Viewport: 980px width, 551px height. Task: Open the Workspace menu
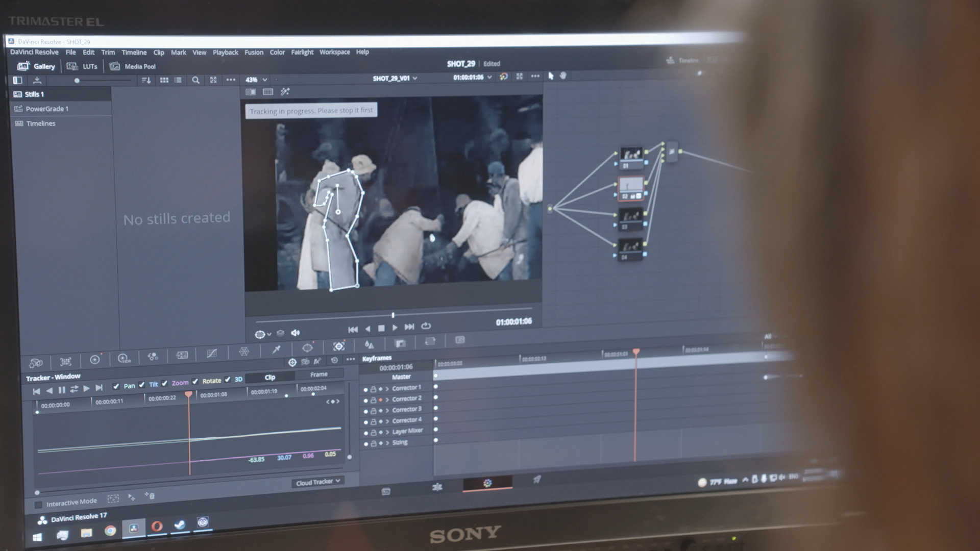click(334, 52)
